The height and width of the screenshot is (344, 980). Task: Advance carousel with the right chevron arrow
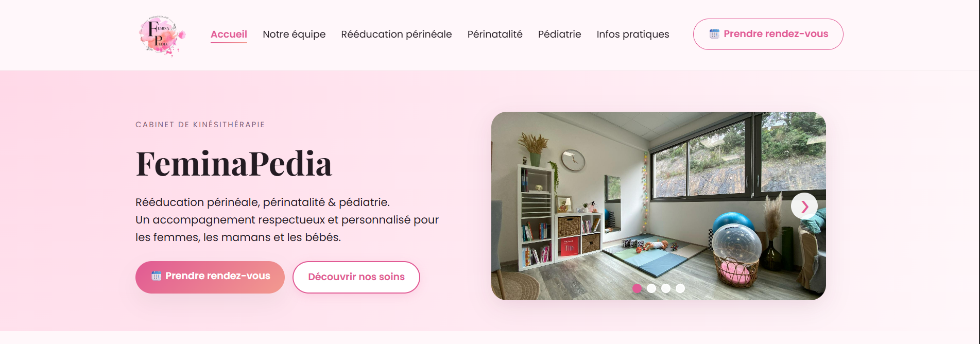click(x=804, y=207)
